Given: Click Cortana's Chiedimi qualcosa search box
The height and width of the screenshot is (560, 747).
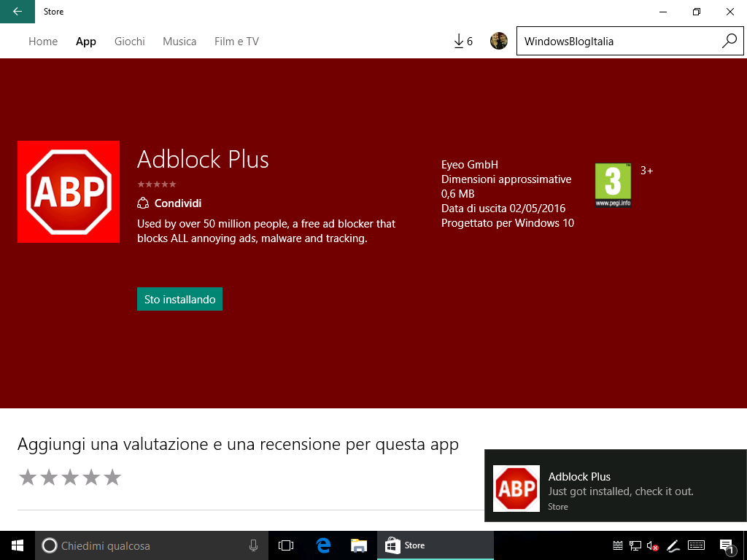Looking at the screenshot, I should (x=152, y=545).
